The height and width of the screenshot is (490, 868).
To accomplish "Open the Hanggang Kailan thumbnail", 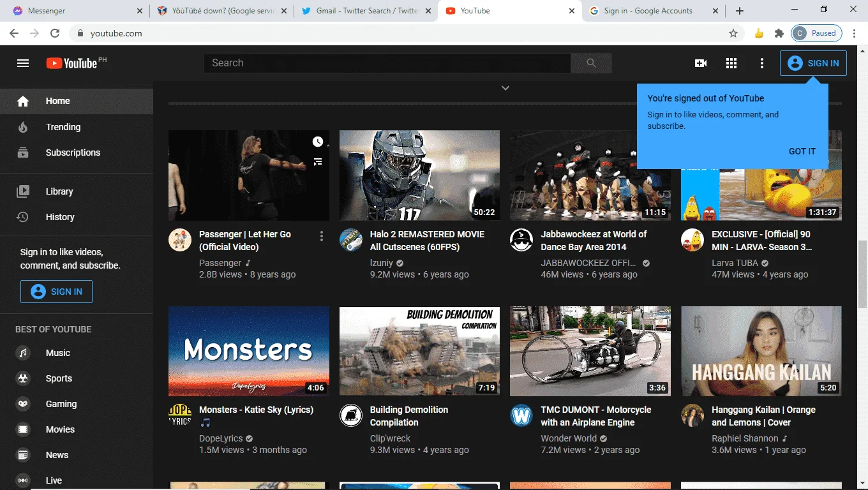I will point(761,352).
